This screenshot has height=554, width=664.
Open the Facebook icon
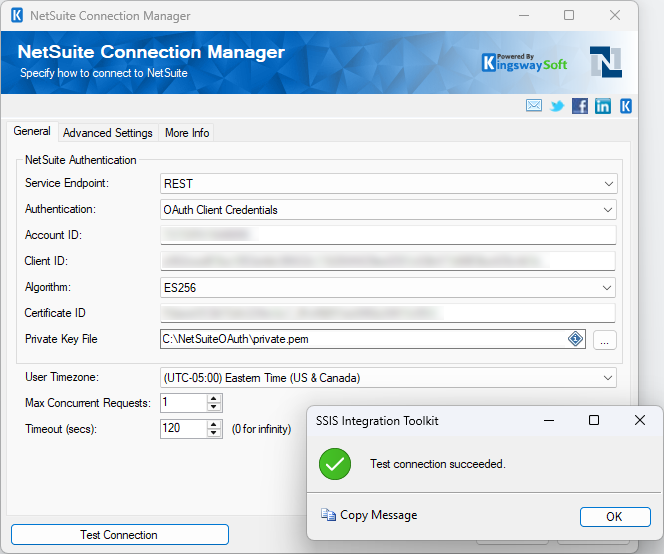[580, 106]
